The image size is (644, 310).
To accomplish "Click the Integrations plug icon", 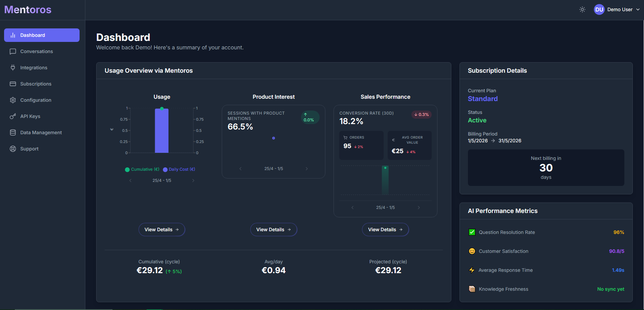I will [13, 68].
